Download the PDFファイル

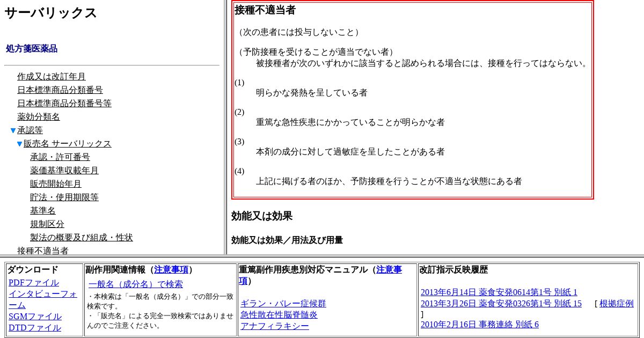(x=34, y=283)
